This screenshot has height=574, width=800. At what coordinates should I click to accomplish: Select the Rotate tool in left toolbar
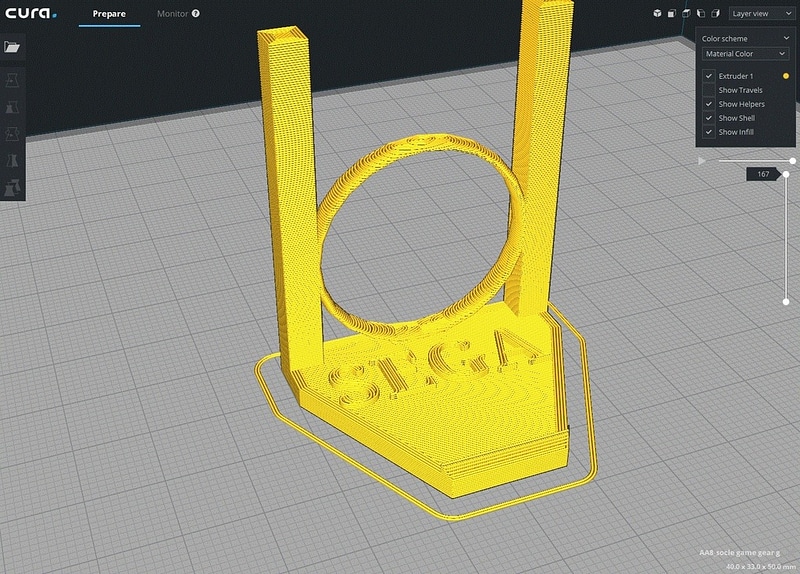[12, 134]
